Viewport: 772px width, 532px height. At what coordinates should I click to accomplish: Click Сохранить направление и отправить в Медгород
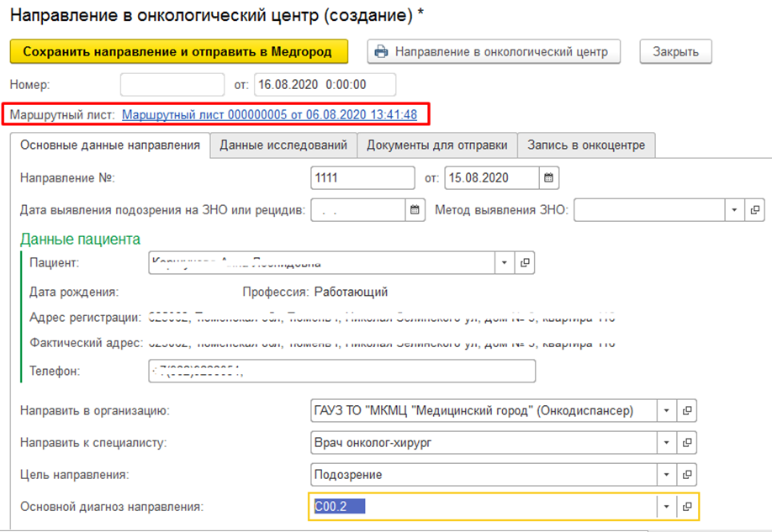point(177,51)
